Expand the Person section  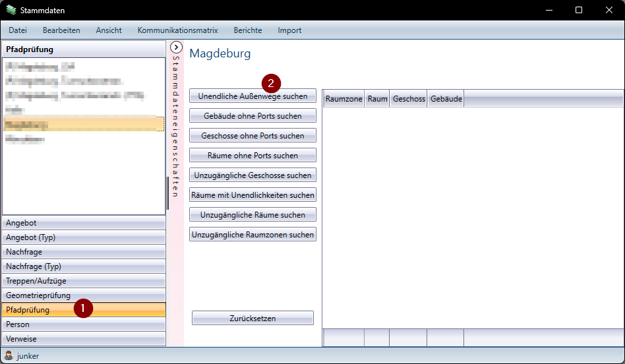click(84, 324)
